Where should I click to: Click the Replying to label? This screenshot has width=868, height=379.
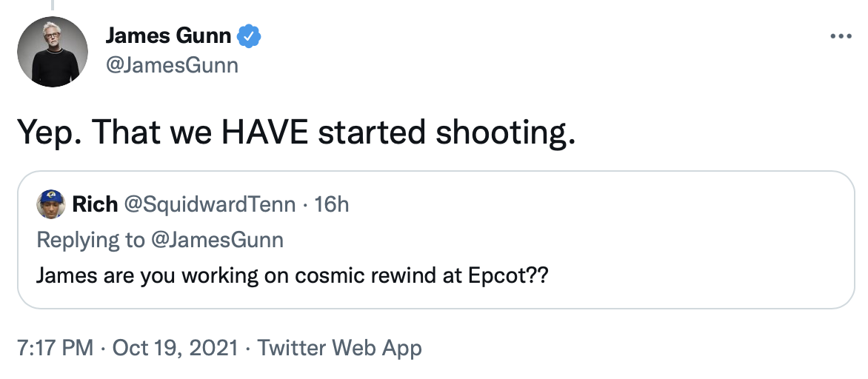89,240
